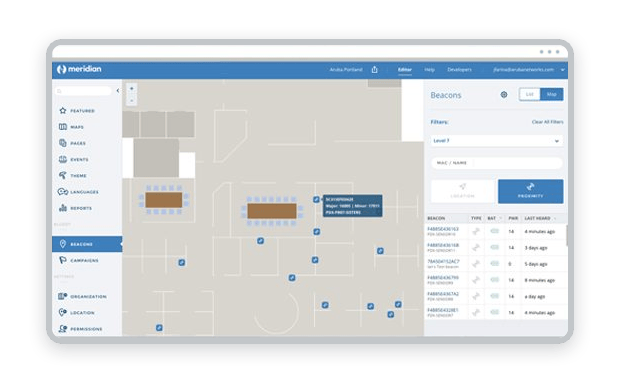Zoom out on the map
Screen dimensions: 620x382
pos(132,100)
